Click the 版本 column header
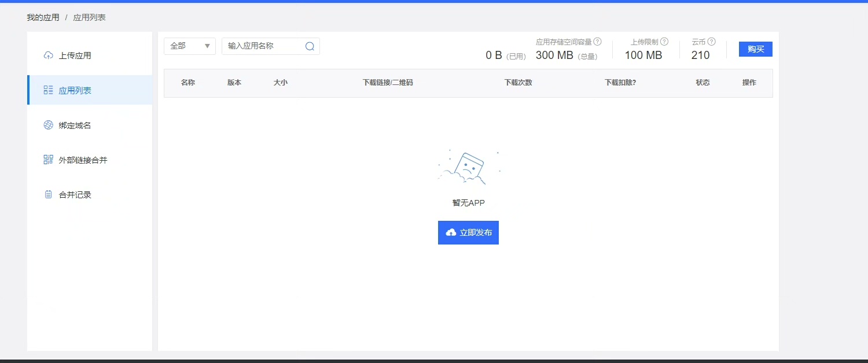Image resolution: width=868 pixels, height=363 pixels. [234, 83]
